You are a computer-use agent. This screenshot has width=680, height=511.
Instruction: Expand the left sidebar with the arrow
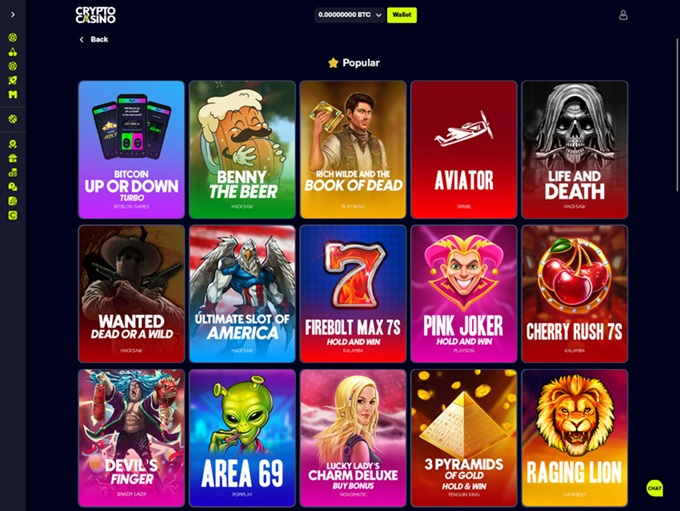click(13, 15)
